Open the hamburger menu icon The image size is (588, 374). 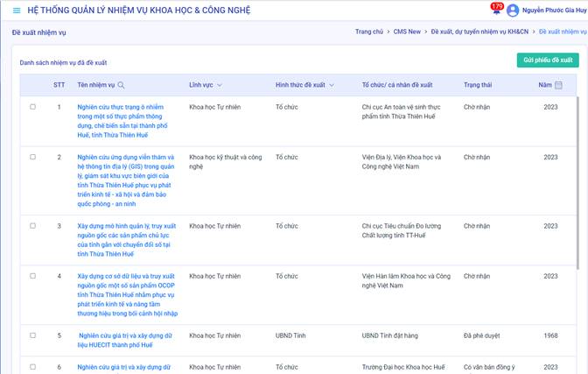pos(17,11)
